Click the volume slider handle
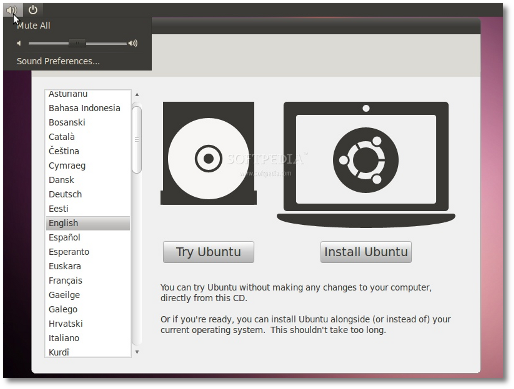514x389 pixels. [77, 43]
